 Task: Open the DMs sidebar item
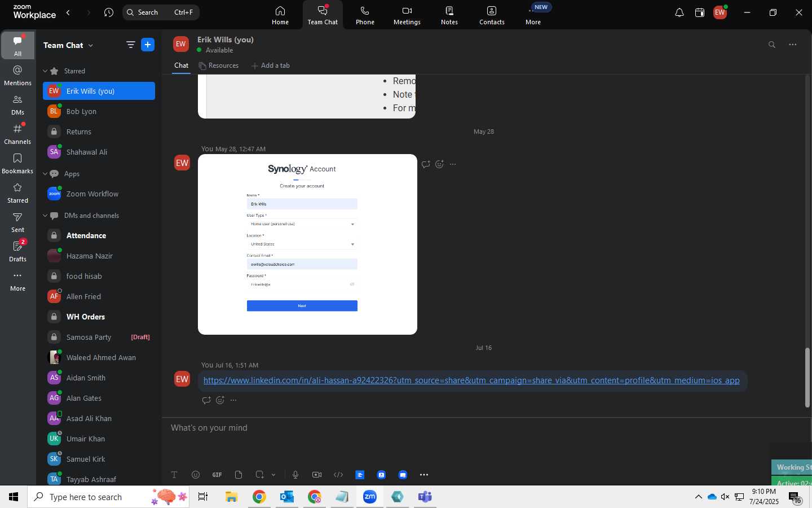pos(17,104)
